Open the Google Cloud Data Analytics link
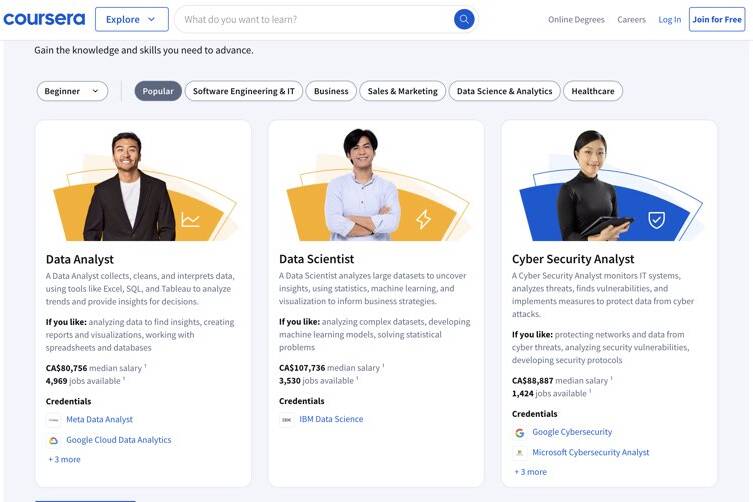 119,440
